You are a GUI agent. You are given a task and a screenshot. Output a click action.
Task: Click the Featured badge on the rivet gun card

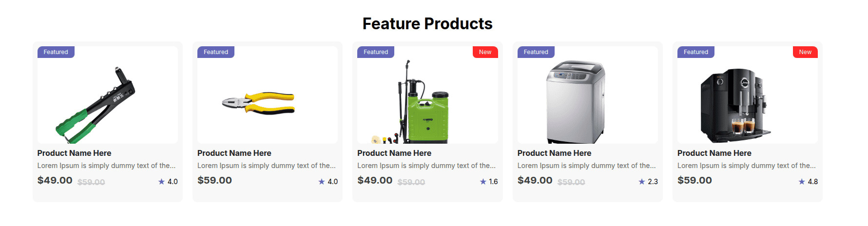(56, 52)
